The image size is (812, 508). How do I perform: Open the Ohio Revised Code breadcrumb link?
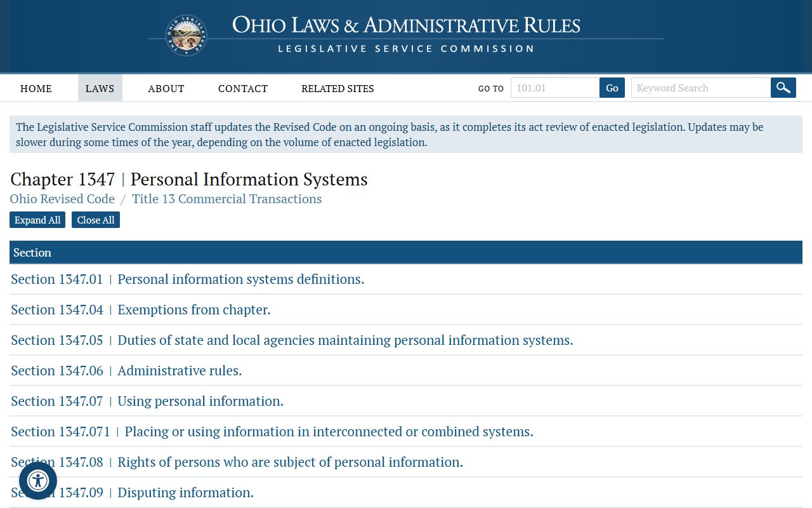62,199
